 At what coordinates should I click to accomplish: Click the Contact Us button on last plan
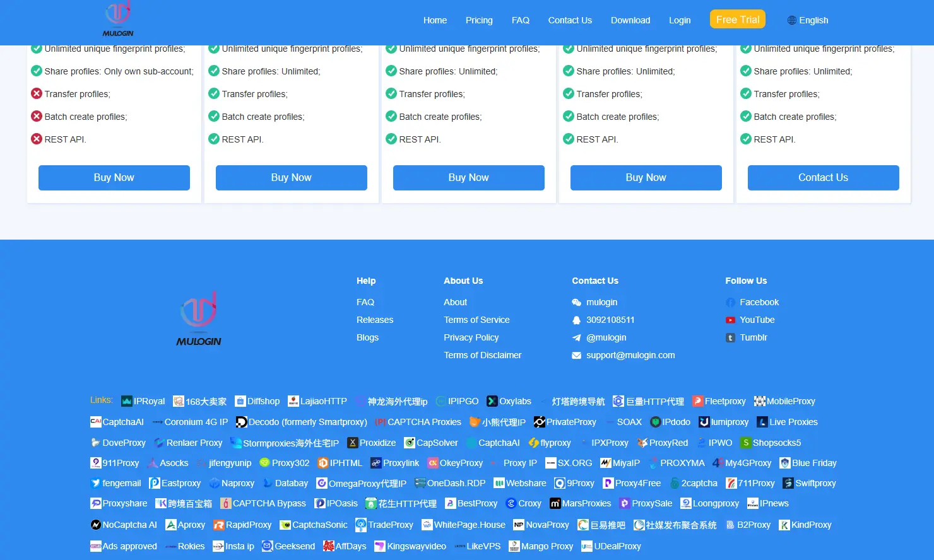click(824, 178)
